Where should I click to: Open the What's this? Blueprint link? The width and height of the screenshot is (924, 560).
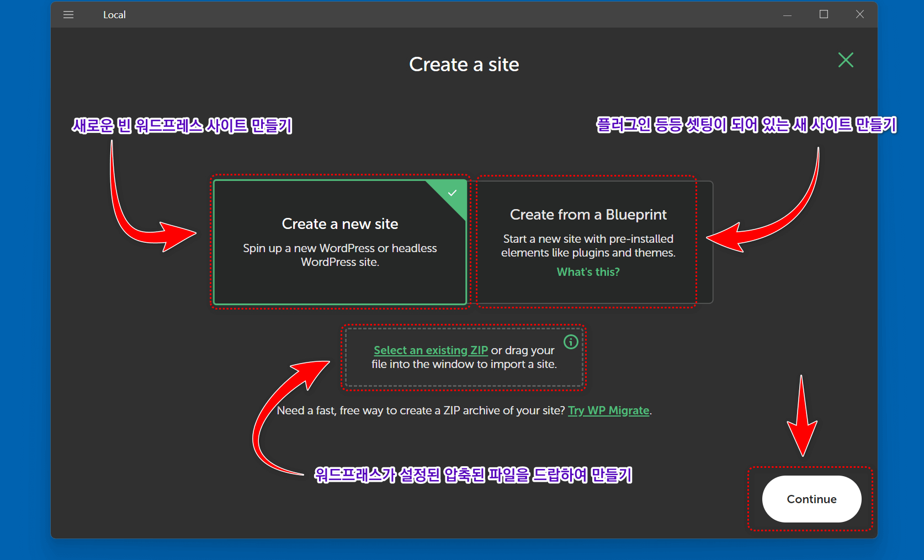click(x=588, y=272)
